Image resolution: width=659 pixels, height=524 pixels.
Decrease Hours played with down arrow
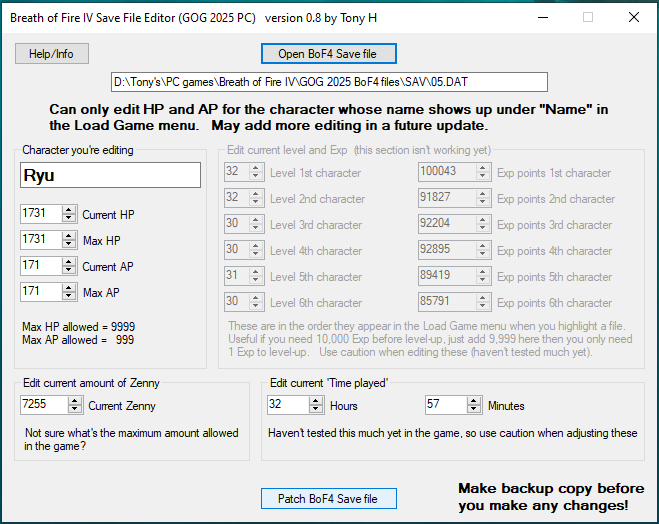[316, 409]
